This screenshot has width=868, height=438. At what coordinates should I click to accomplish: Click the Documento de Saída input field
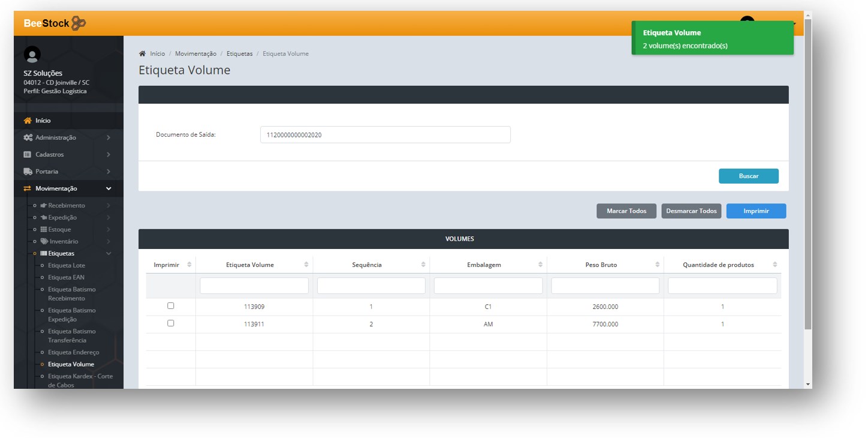385,135
